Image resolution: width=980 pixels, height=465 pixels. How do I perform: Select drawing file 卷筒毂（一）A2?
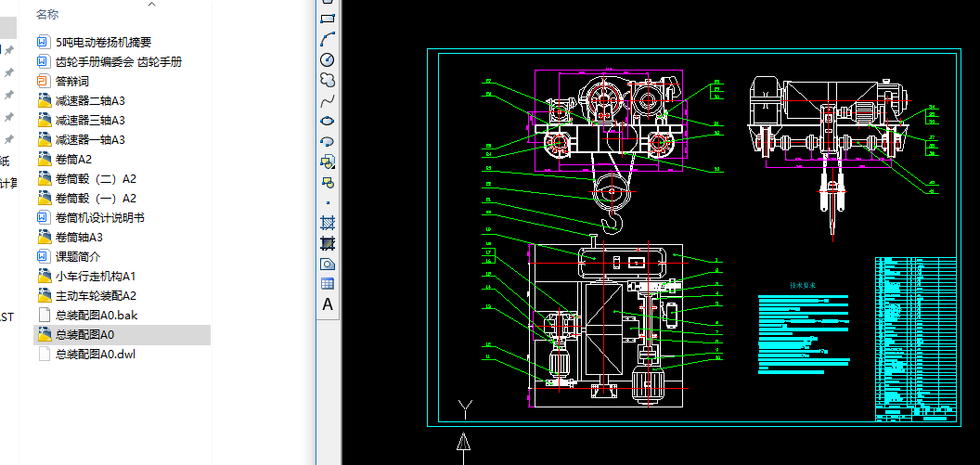point(87,198)
